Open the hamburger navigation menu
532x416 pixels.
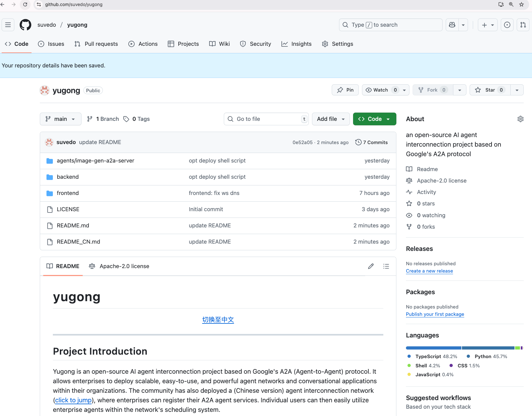click(x=8, y=25)
